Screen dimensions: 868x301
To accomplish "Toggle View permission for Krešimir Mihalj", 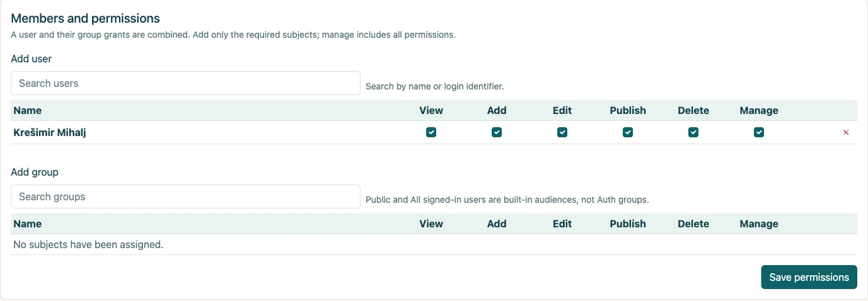I will point(431,132).
